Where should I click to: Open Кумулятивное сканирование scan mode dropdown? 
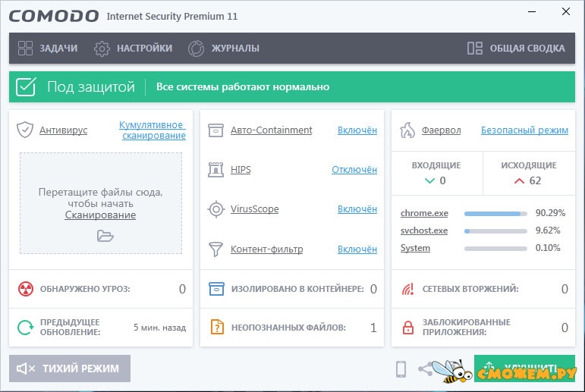[x=153, y=130]
